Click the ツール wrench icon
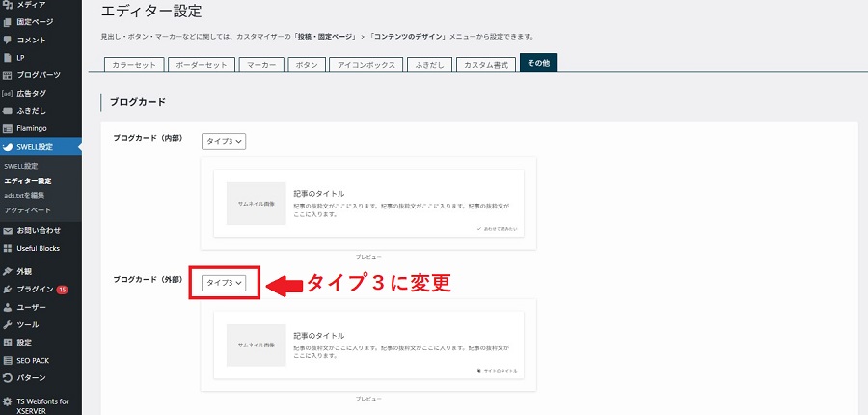This screenshot has height=415, width=868. click(x=7, y=324)
